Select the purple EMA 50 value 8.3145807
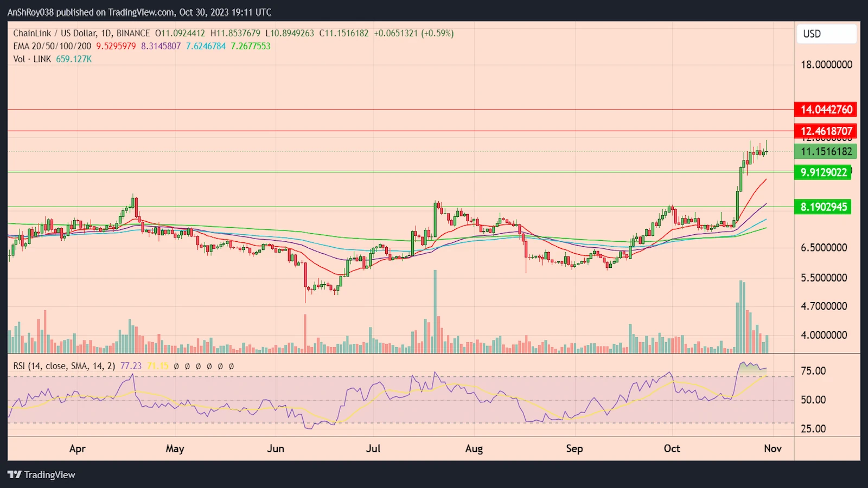 point(160,46)
